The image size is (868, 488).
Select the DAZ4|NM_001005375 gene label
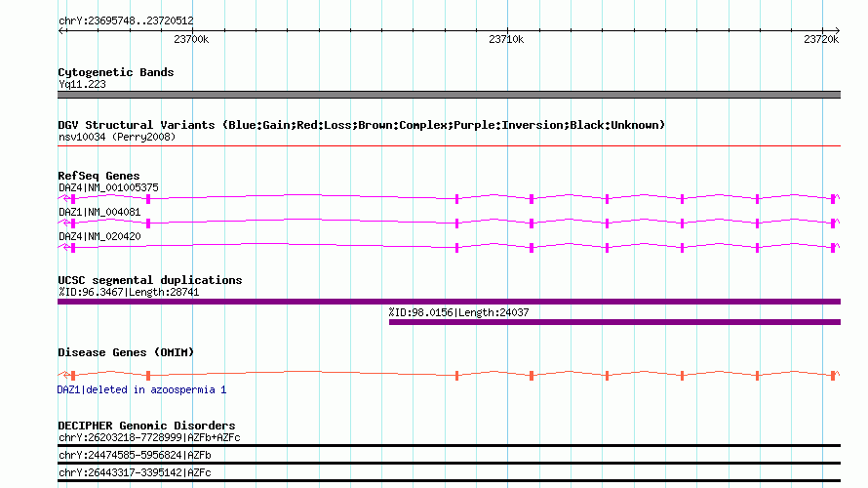108,187
